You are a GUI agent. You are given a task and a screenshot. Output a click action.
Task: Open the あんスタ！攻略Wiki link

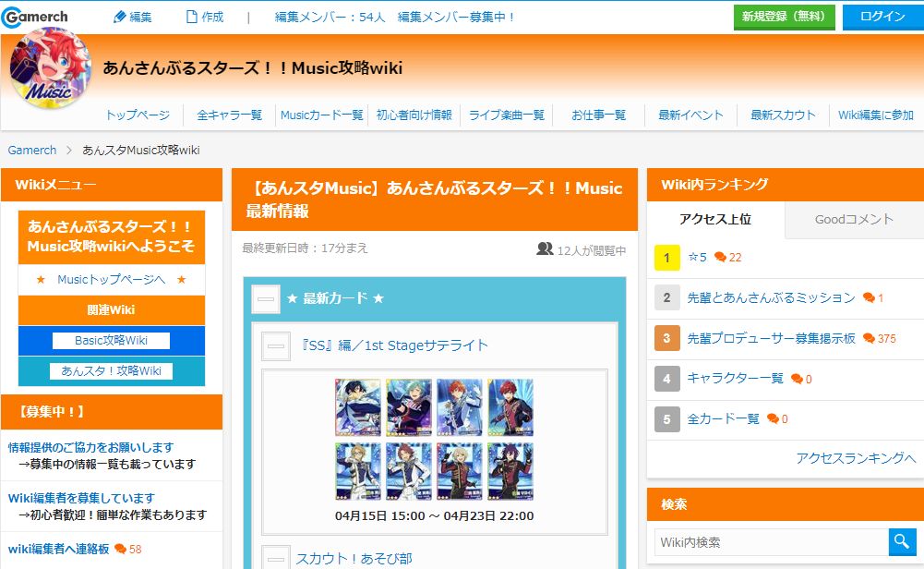(x=111, y=371)
